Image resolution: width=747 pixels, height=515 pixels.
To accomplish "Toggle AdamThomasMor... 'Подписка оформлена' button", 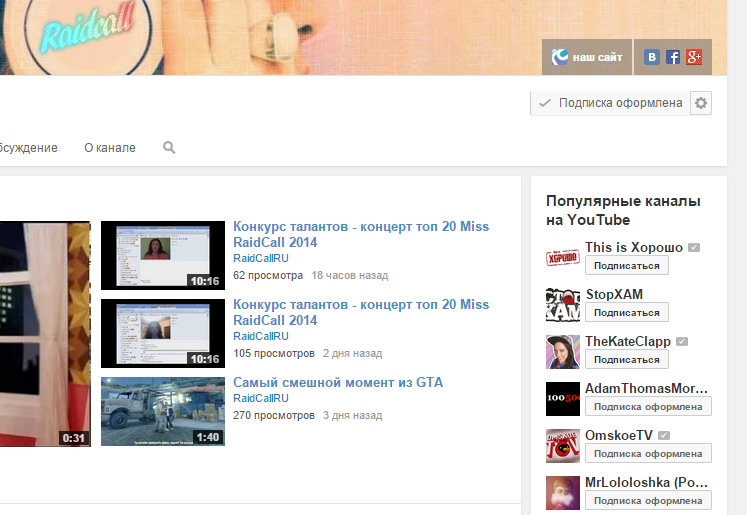I will coord(648,406).
